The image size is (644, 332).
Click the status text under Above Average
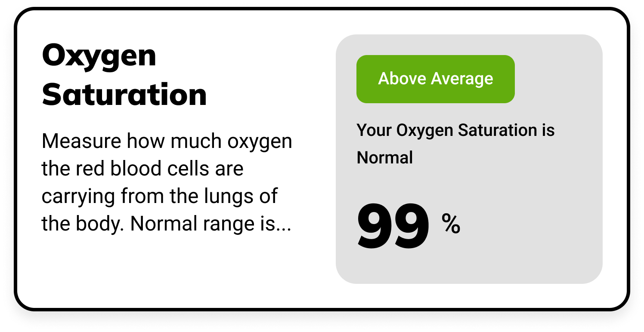(x=455, y=143)
